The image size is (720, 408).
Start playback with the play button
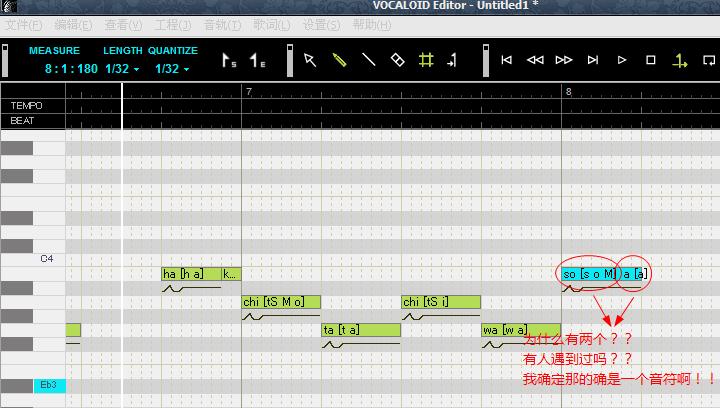[x=622, y=60]
